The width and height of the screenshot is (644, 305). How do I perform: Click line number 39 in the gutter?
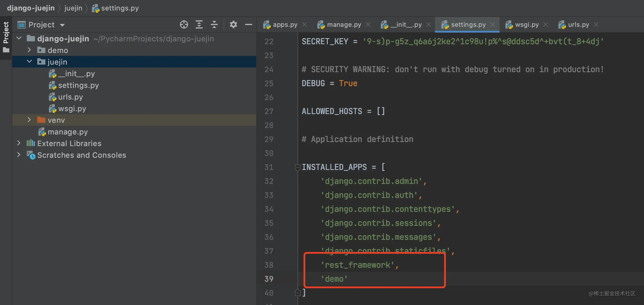[269, 279]
